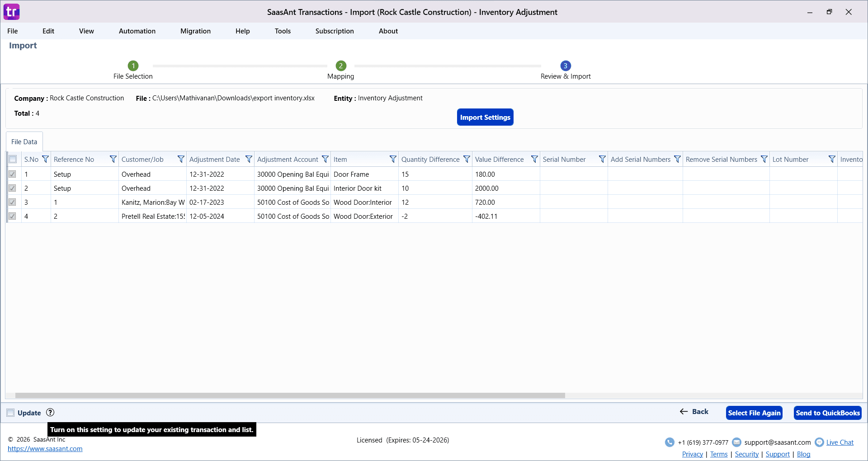Open the Help menu
The height and width of the screenshot is (461, 868).
point(243,31)
